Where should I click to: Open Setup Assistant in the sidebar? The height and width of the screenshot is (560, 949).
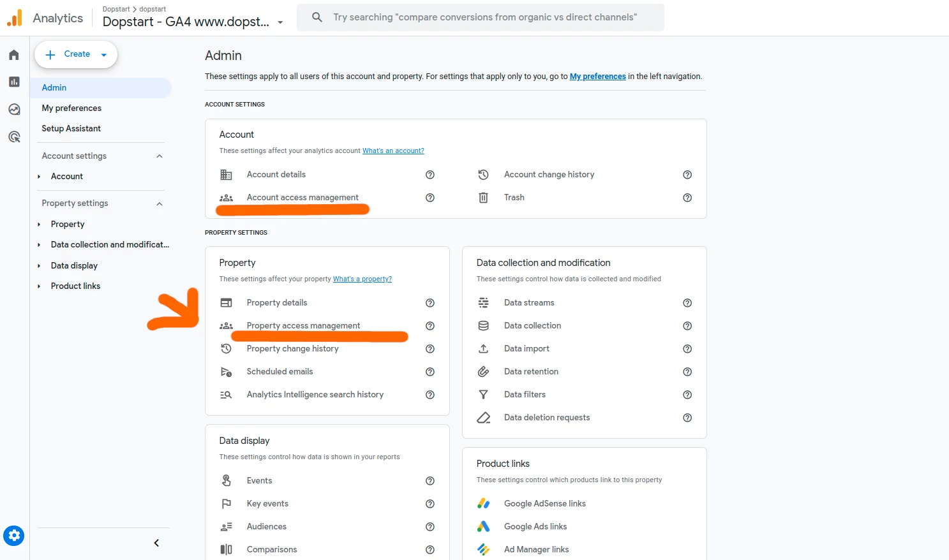coord(71,129)
